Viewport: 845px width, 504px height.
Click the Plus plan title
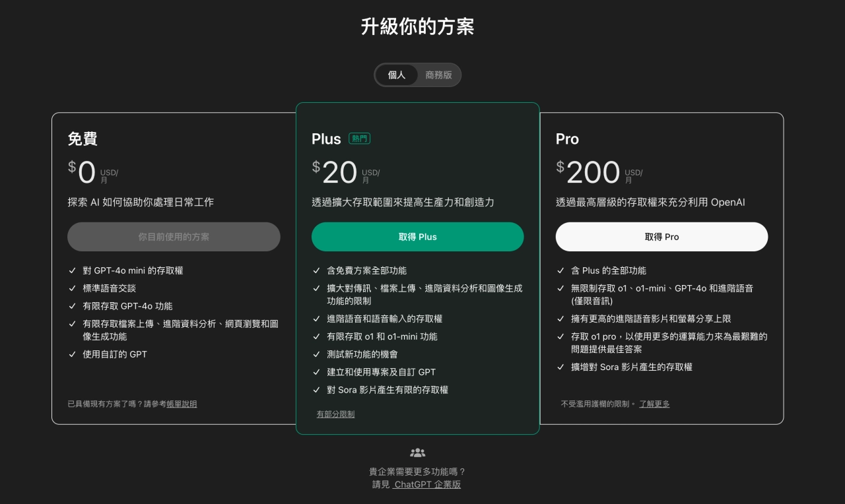pyautogui.click(x=326, y=139)
